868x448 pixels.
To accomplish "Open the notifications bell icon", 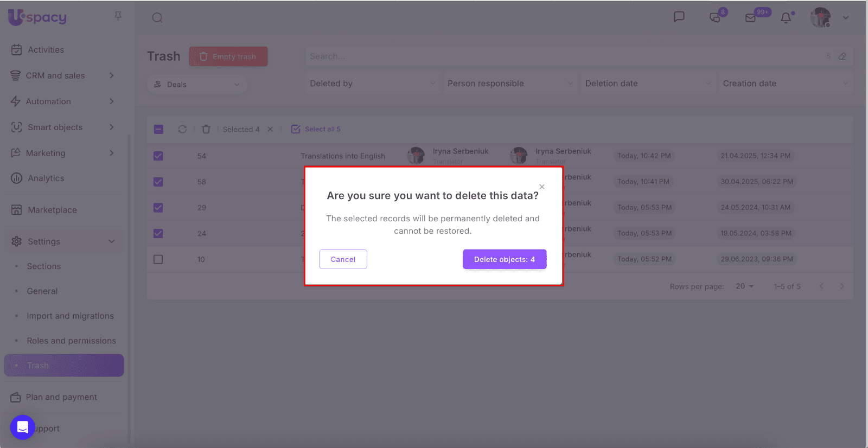I will click(x=786, y=18).
